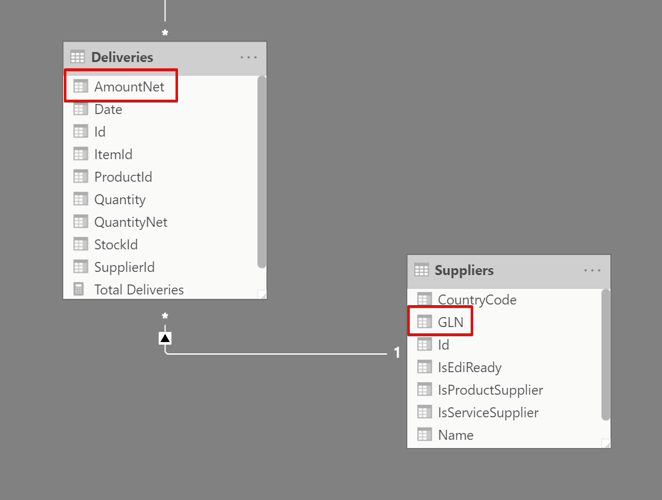The height and width of the screenshot is (500, 662).
Task: Click the Suppliers table header icon
Action: (x=421, y=270)
